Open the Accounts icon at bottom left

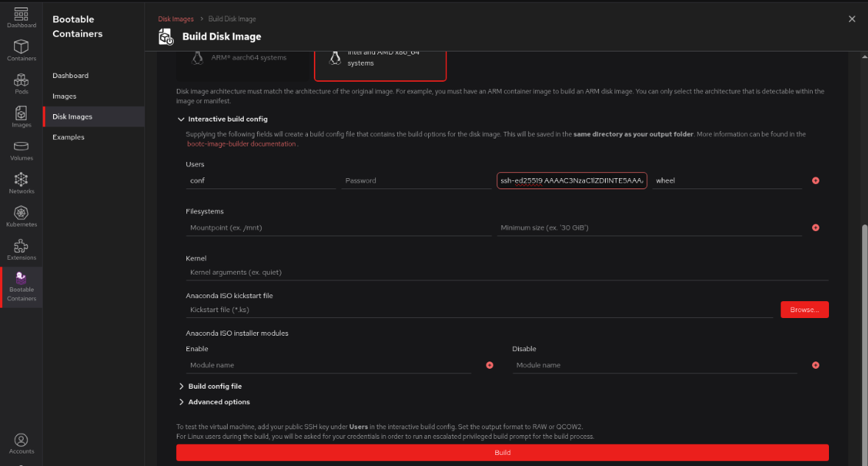(x=21, y=444)
